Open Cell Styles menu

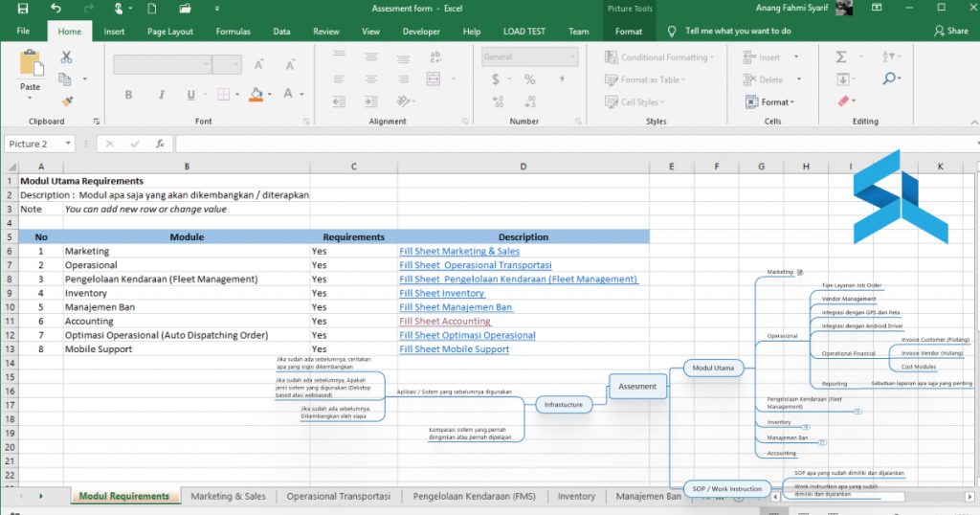point(635,101)
